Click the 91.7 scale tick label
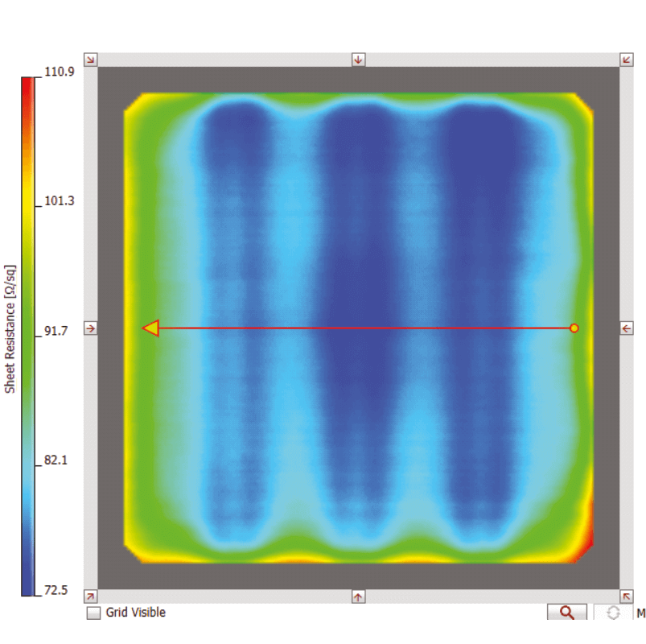 point(56,331)
